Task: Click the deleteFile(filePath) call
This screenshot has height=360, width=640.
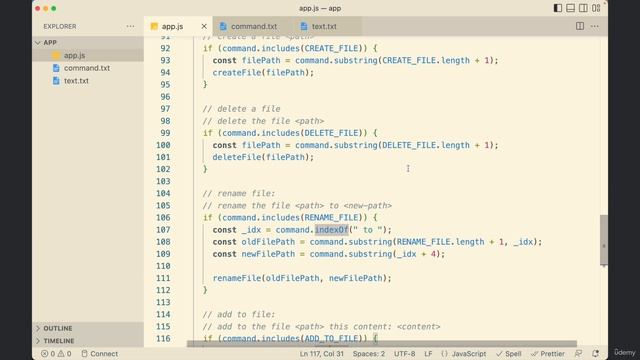Action: point(263,157)
